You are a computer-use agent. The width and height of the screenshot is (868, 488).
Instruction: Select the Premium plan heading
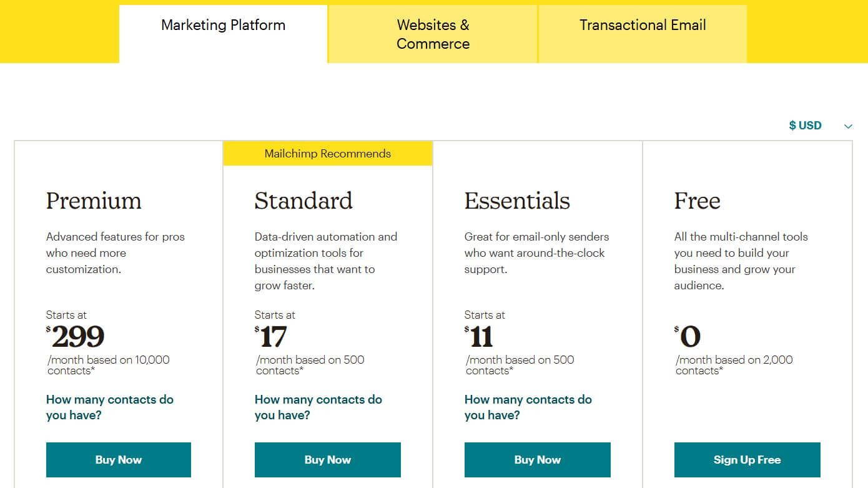point(94,201)
